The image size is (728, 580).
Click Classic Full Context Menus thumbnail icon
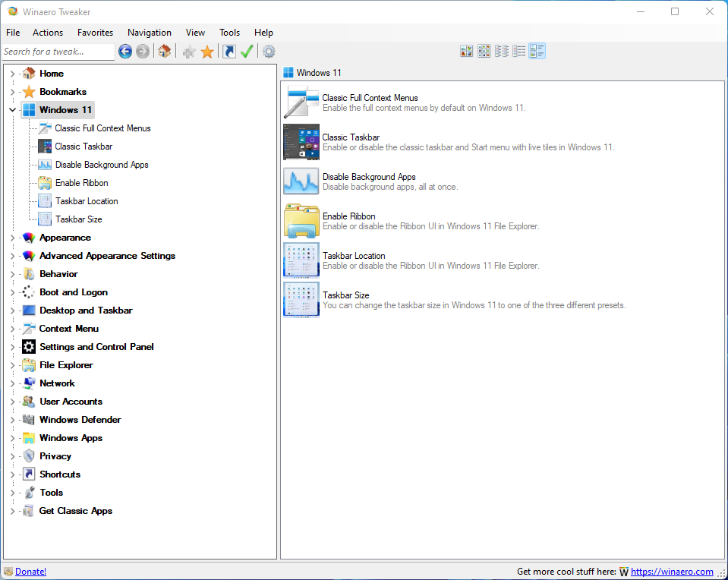tap(301, 102)
